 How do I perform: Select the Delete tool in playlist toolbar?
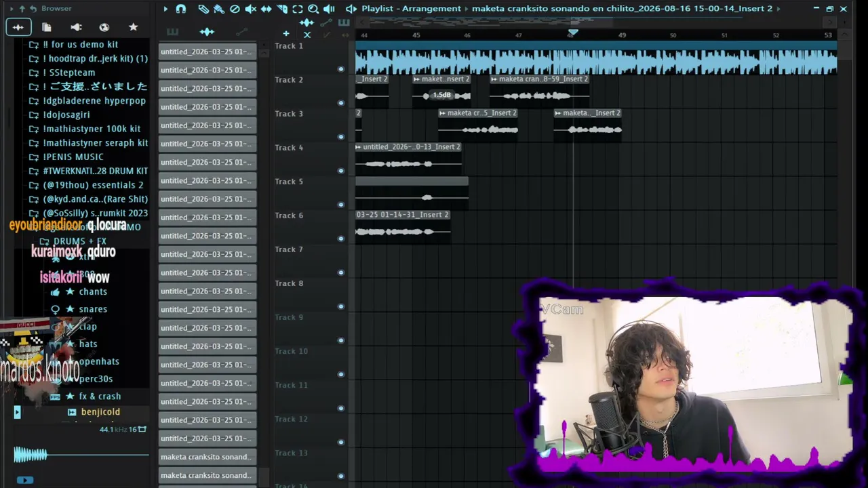[x=235, y=9]
